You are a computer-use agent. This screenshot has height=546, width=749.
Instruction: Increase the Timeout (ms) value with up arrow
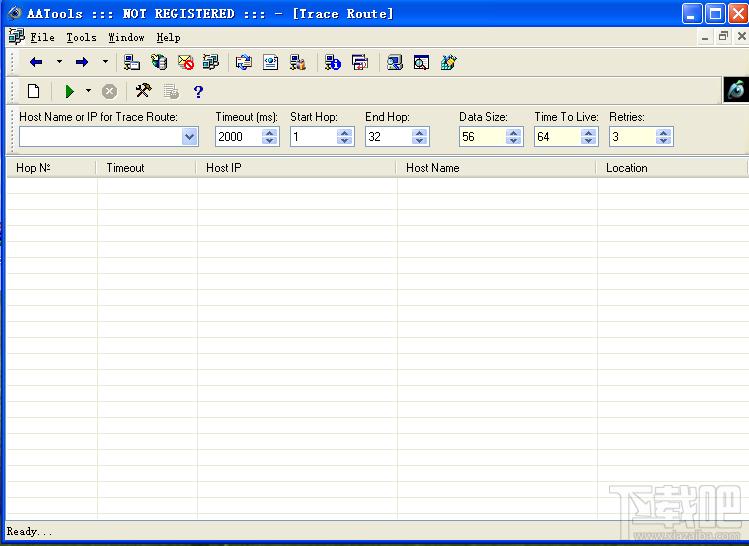pos(269,133)
